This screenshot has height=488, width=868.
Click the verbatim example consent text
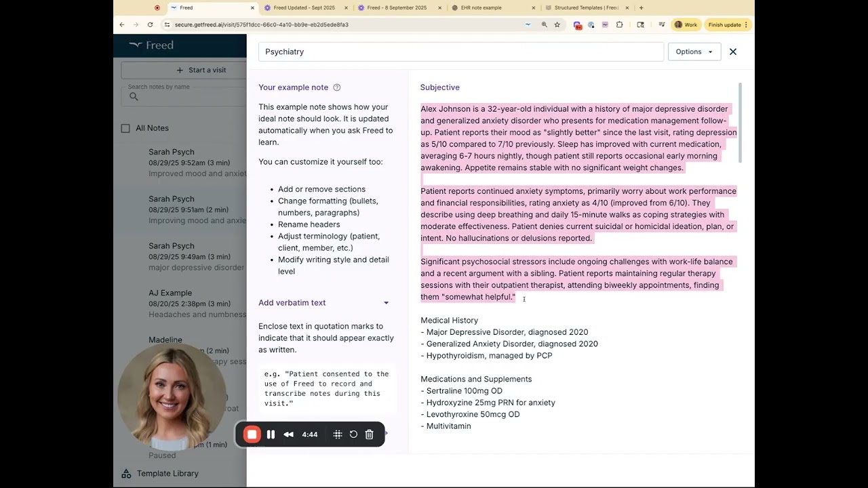(x=327, y=388)
